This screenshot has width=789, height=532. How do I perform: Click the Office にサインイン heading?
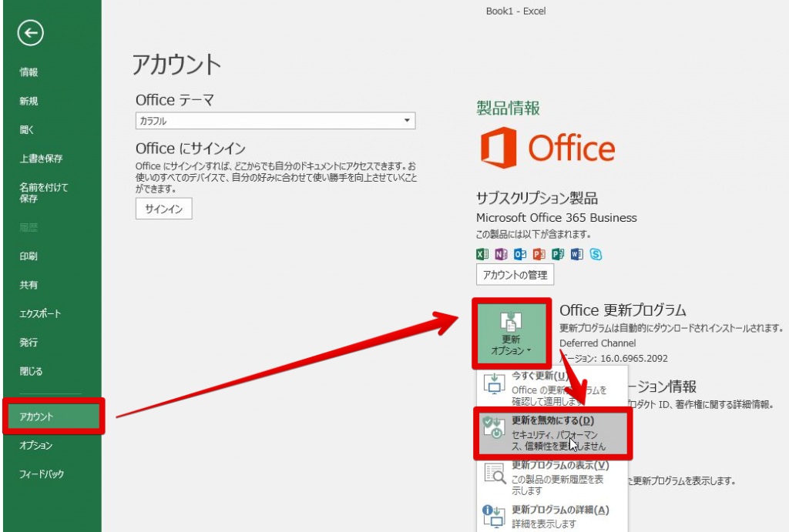tap(190, 149)
